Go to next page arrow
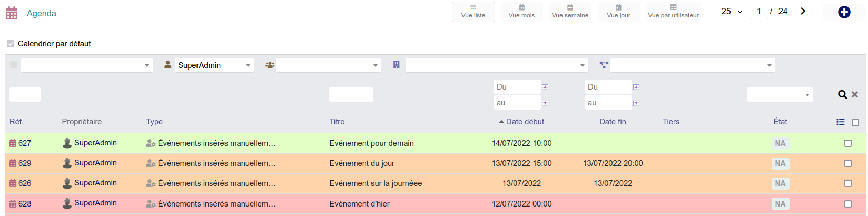 pos(803,11)
